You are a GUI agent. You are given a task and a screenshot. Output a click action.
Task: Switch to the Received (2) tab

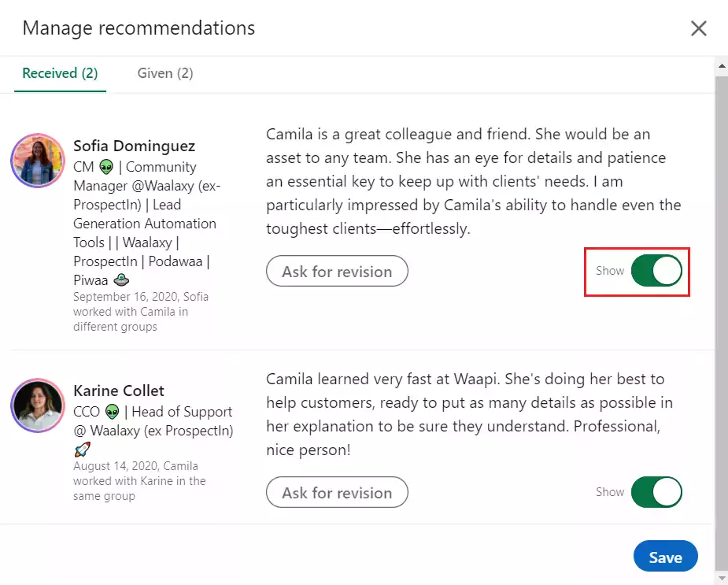(60, 73)
